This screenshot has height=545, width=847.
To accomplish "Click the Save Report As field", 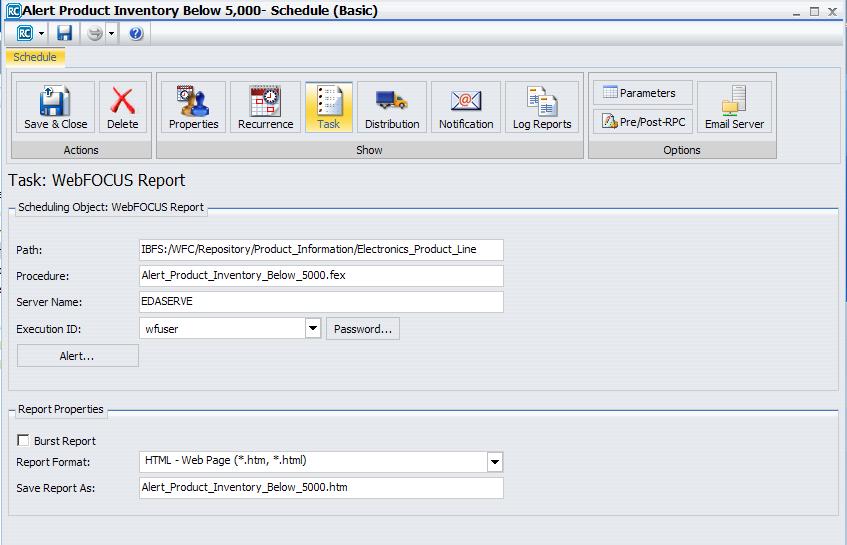I will (321, 487).
